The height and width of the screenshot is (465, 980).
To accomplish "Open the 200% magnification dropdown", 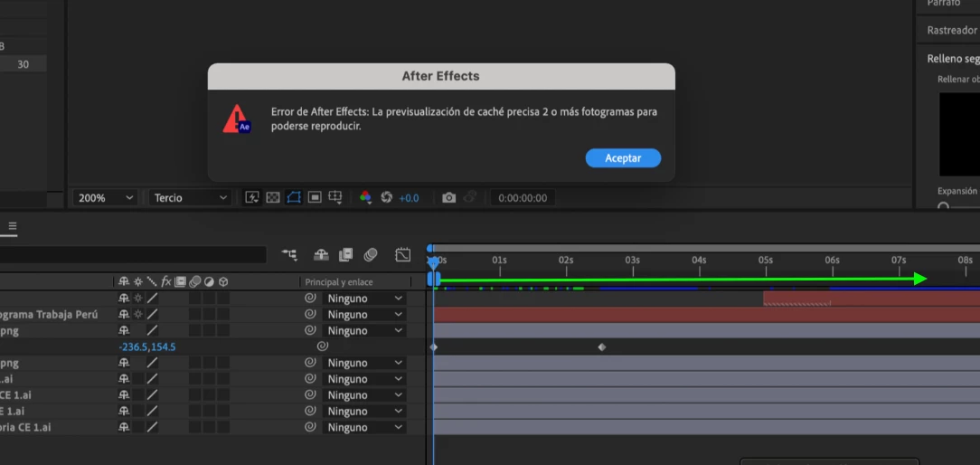I will point(106,198).
